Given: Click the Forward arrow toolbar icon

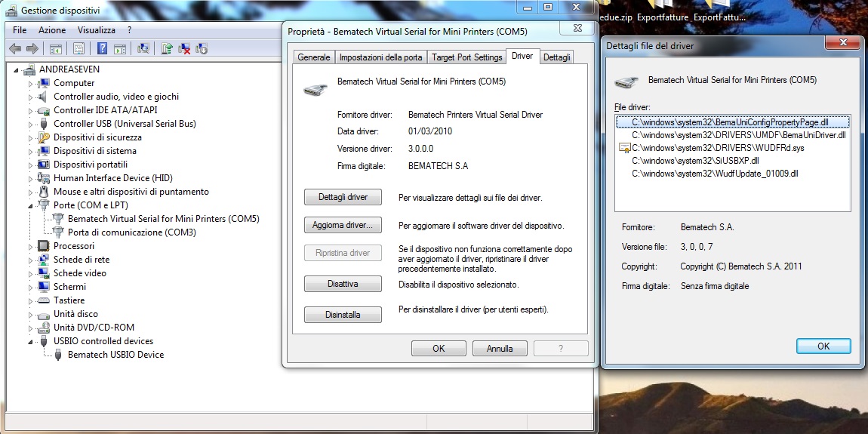Looking at the screenshot, I should click(x=32, y=49).
